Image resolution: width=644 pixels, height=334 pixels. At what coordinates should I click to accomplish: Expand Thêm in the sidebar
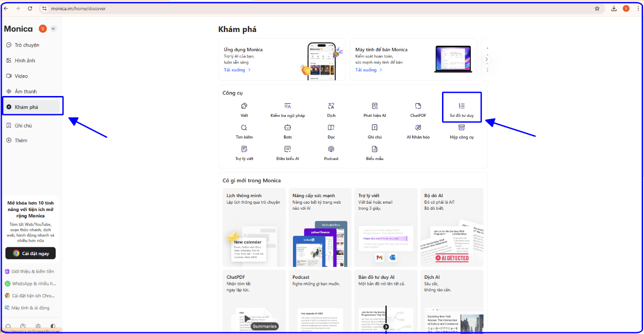click(32, 141)
